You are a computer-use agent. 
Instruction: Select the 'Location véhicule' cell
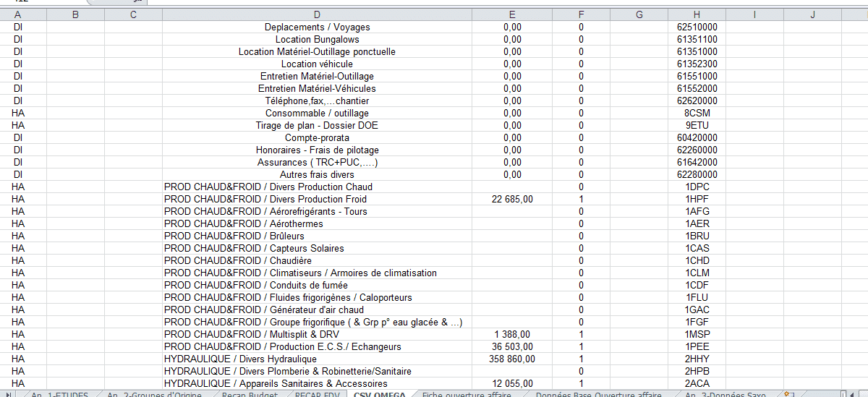click(x=317, y=64)
